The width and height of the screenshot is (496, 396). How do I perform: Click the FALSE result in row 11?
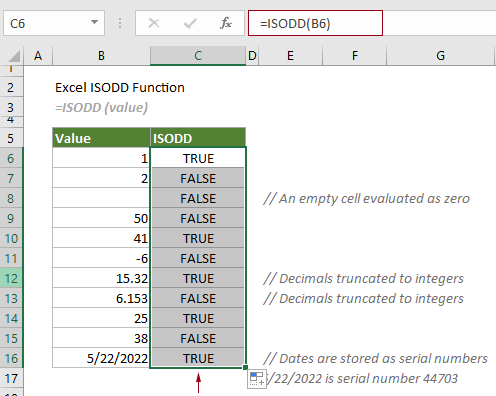(x=198, y=258)
